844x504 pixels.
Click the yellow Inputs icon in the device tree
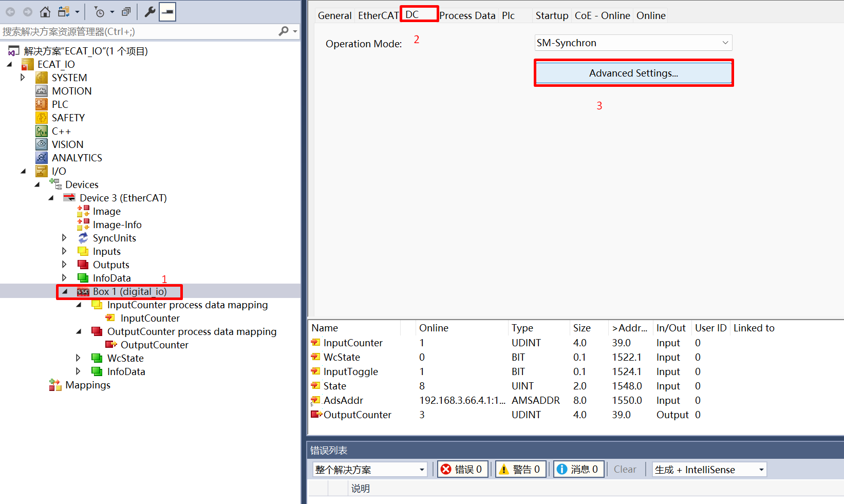[x=83, y=251]
